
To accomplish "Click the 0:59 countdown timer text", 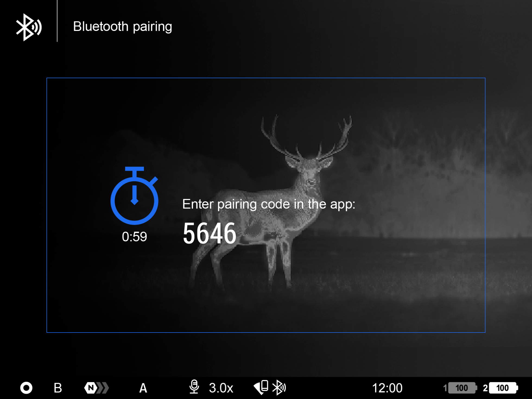I will (134, 237).
